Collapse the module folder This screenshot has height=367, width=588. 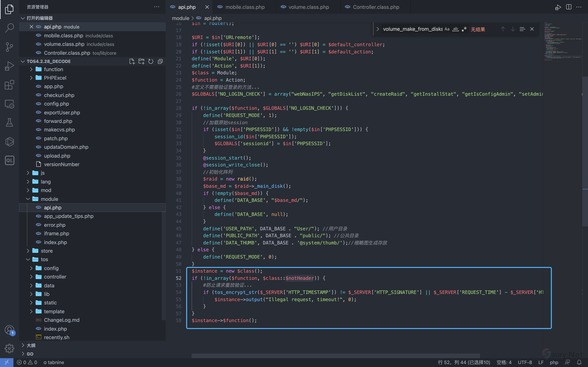pos(49,199)
